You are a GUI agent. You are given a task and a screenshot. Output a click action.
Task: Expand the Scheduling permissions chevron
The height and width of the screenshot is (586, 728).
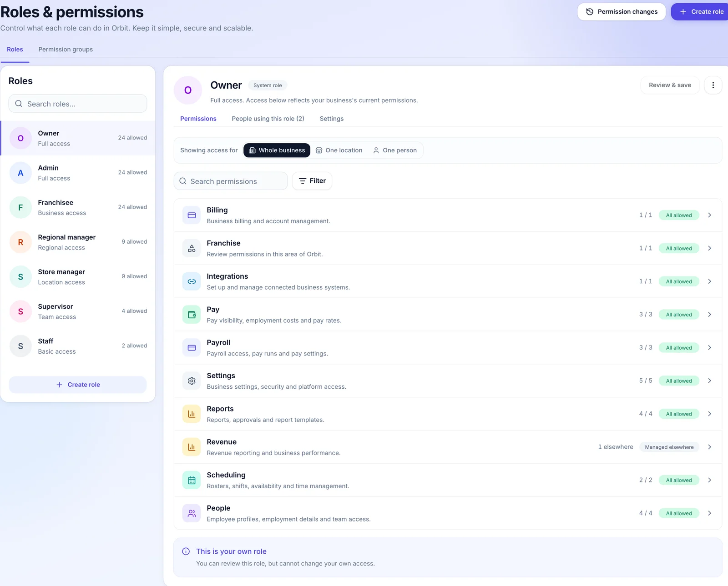pos(709,480)
